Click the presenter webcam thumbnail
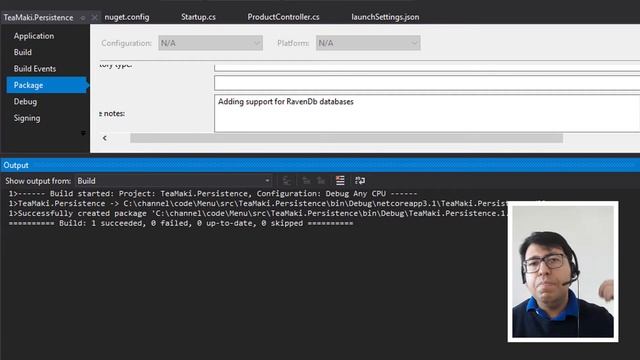 click(x=563, y=271)
